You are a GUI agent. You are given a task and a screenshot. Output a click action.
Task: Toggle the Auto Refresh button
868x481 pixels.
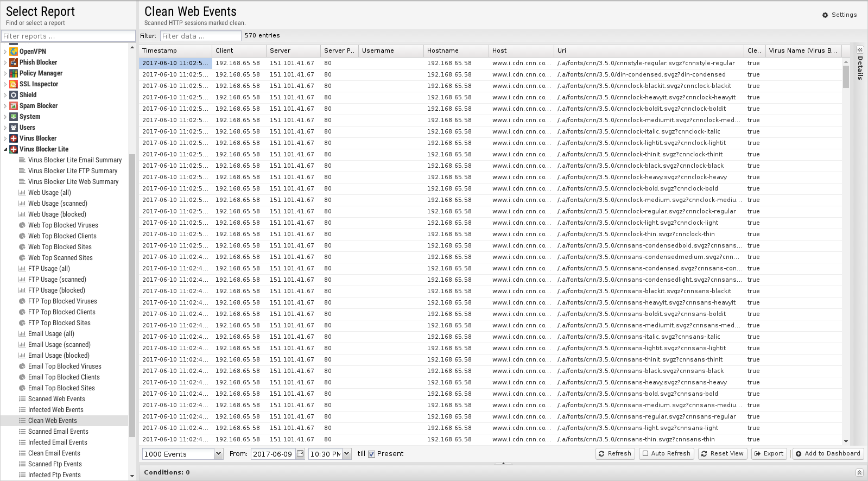point(667,454)
